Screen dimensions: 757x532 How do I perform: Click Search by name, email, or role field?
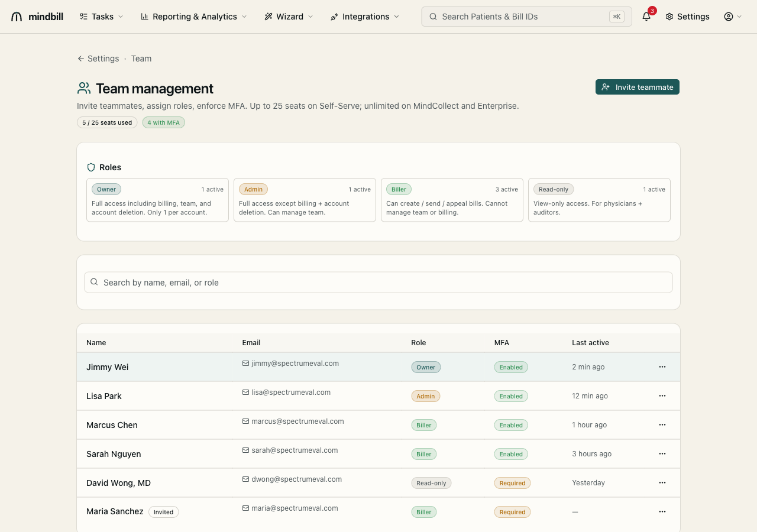point(378,282)
